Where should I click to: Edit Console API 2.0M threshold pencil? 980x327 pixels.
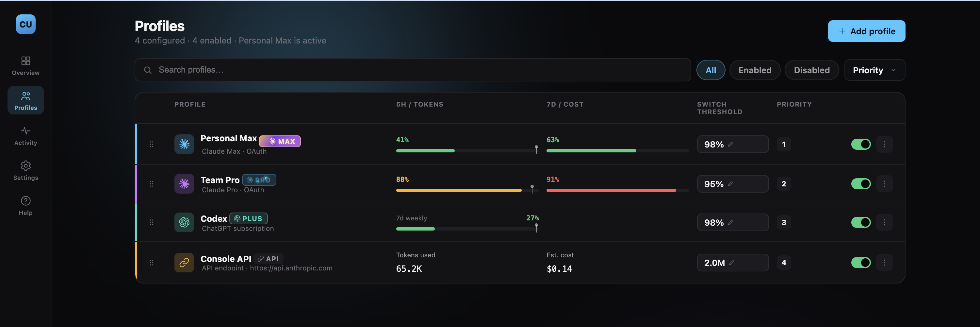[x=732, y=263]
